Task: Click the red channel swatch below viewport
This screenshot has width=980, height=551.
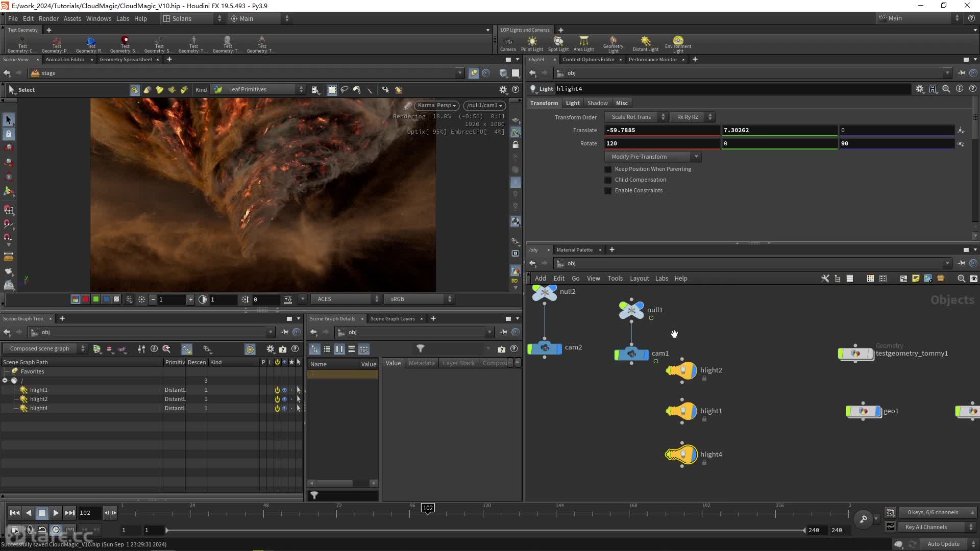Action: 86,299
